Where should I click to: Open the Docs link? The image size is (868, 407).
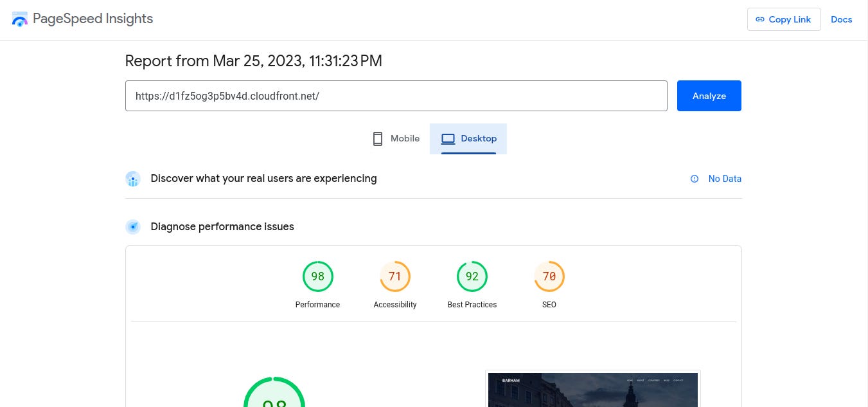[x=842, y=19]
